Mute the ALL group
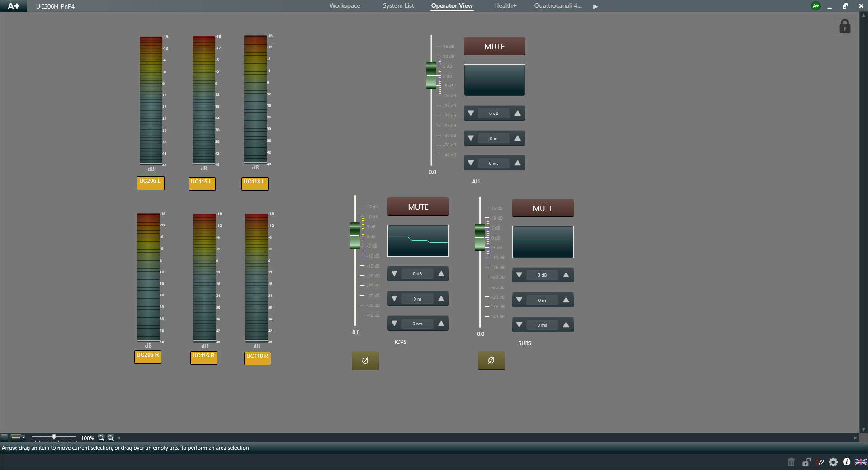Viewport: 868px width, 470px height. [494, 47]
